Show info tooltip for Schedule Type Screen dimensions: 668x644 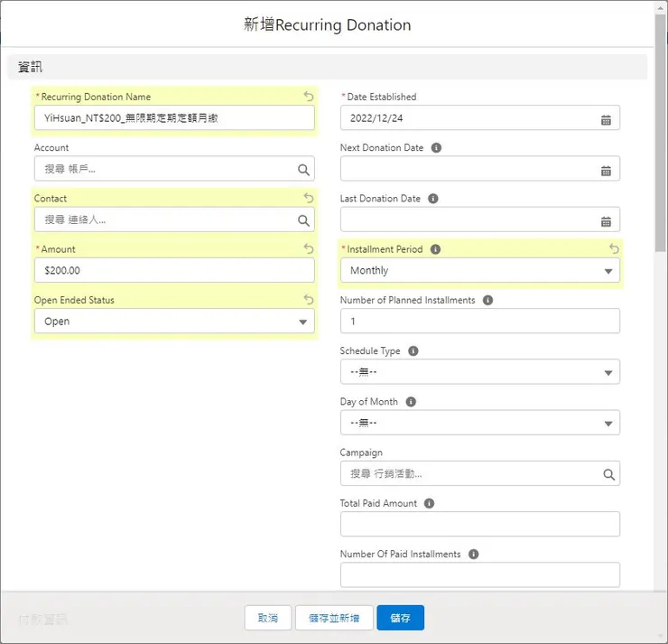point(412,350)
